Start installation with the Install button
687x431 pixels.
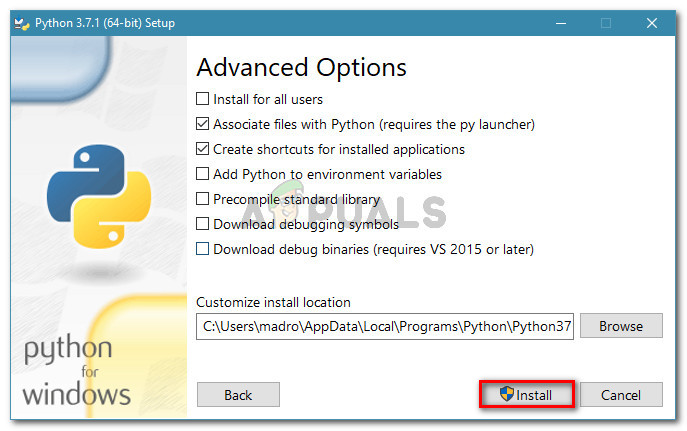pyautogui.click(x=526, y=394)
